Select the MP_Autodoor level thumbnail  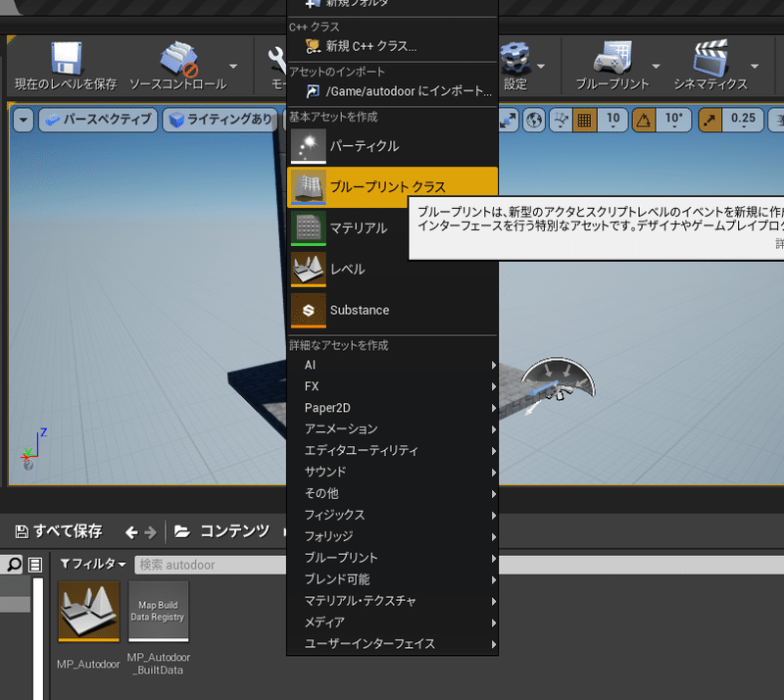point(89,612)
